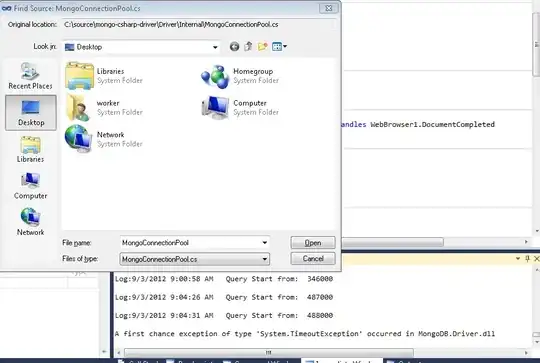This screenshot has height=363, width=540.
Task: Create a new folder icon
Action: [262, 46]
